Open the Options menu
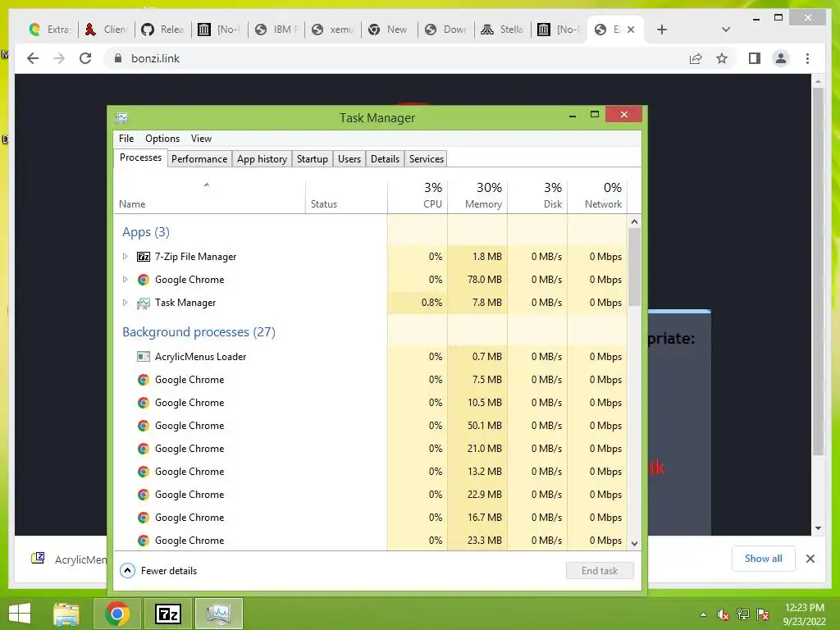 click(x=162, y=138)
